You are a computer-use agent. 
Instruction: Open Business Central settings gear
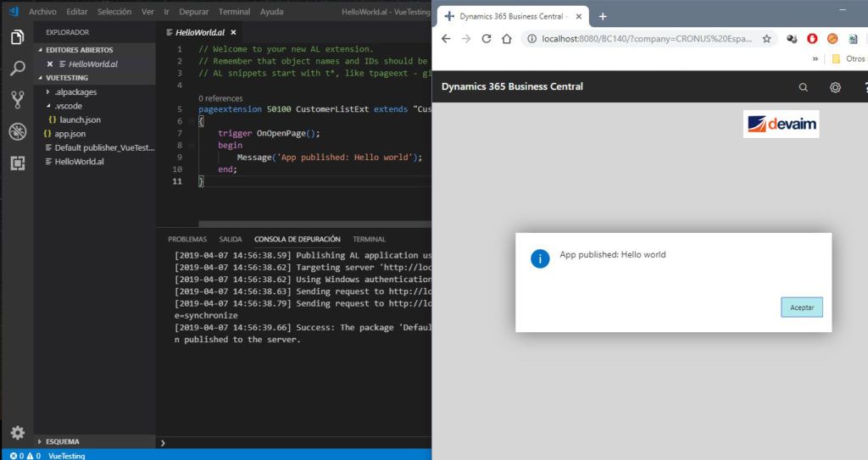click(835, 87)
